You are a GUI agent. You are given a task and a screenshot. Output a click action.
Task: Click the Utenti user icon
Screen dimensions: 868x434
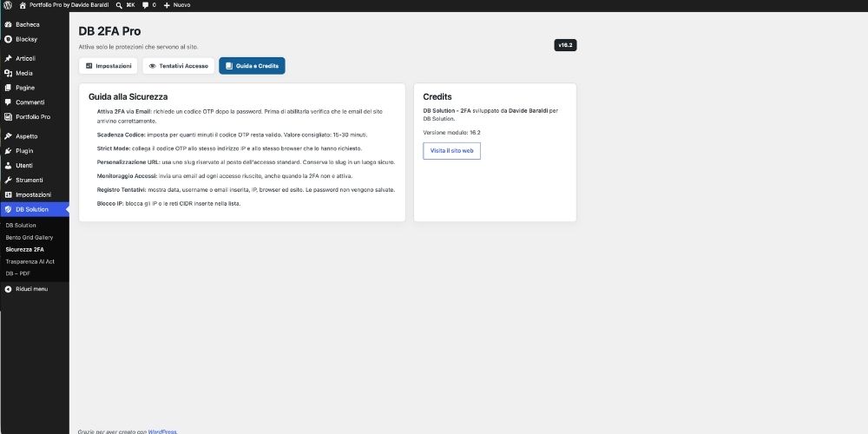click(x=9, y=166)
